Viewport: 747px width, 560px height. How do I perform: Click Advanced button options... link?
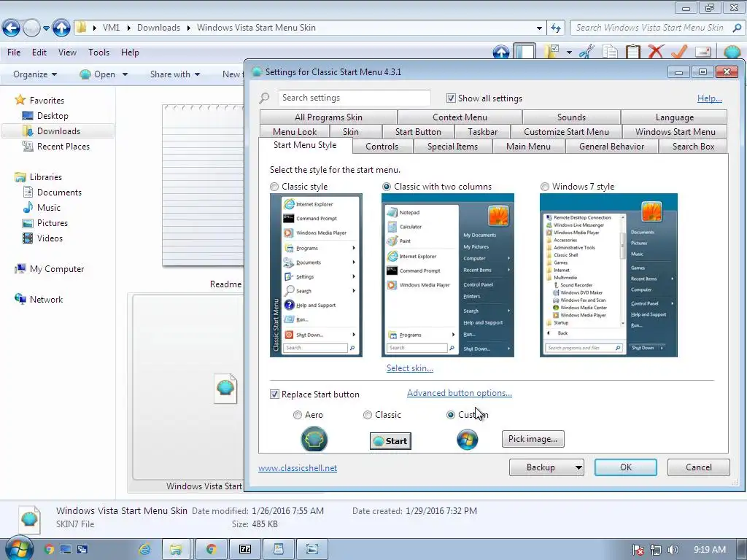click(460, 393)
